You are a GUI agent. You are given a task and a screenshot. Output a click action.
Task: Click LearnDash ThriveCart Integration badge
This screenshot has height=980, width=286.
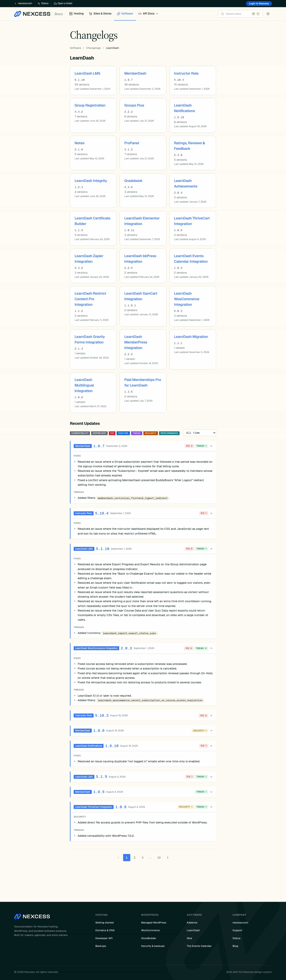94,807
